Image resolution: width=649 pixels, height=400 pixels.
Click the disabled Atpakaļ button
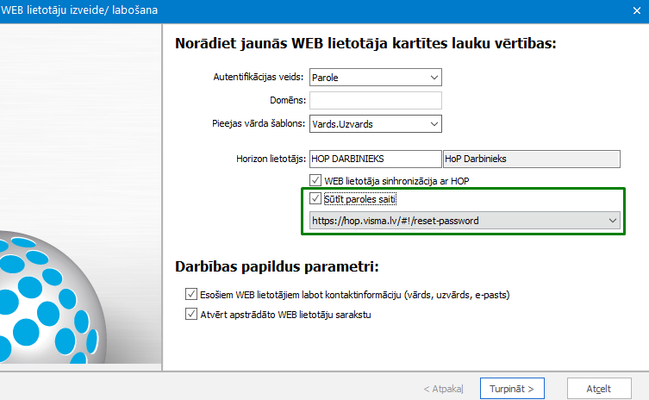click(x=443, y=389)
